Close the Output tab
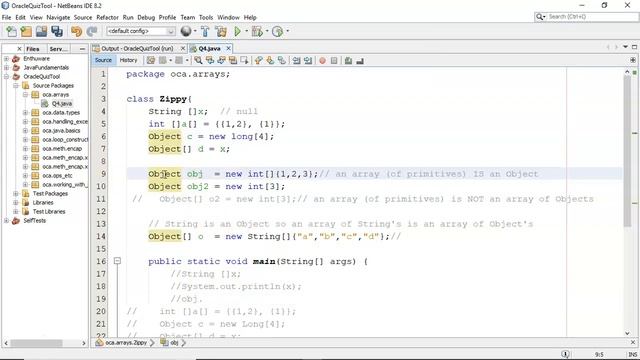Image resolution: width=640 pixels, height=360 pixels. coord(182,48)
